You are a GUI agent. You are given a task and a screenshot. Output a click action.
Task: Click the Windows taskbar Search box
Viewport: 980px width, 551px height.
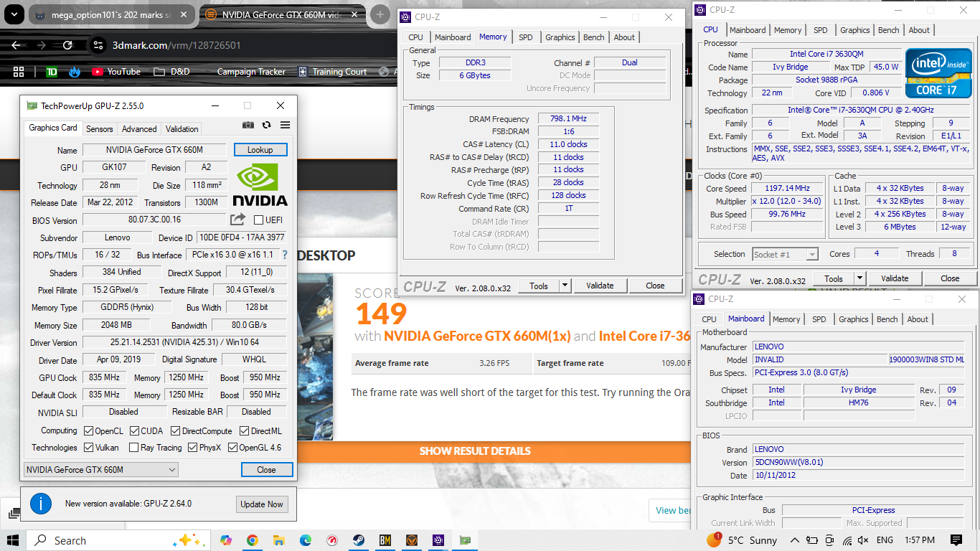119,540
